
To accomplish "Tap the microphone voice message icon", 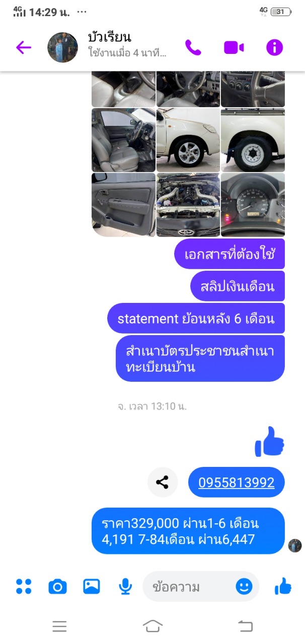I will 125,586.
